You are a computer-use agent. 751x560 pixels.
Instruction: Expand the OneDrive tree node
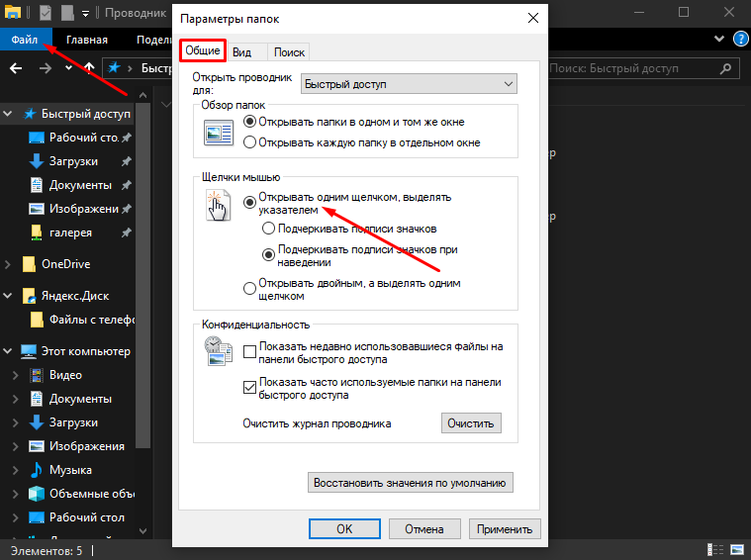point(8,264)
